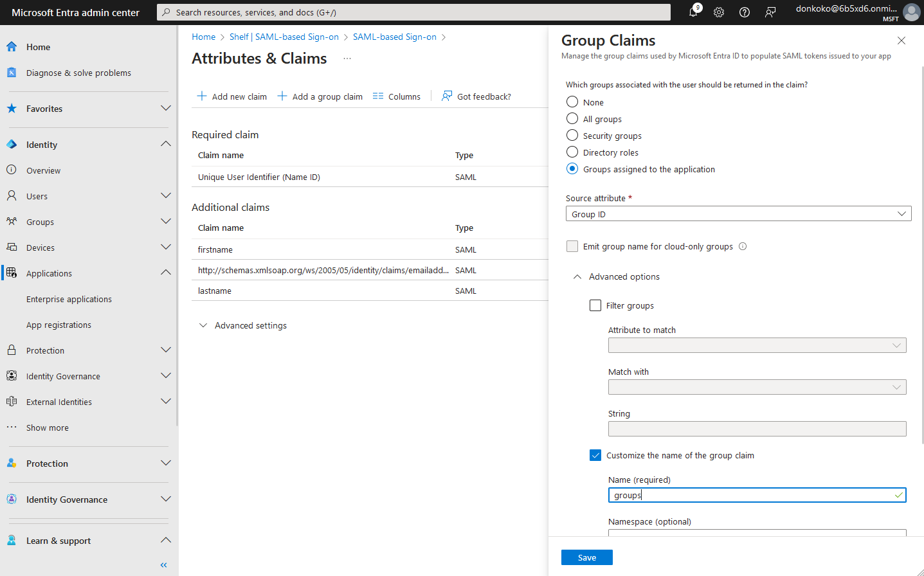Click the help question mark icon
This screenshot has height=576, width=924.
click(x=745, y=12)
